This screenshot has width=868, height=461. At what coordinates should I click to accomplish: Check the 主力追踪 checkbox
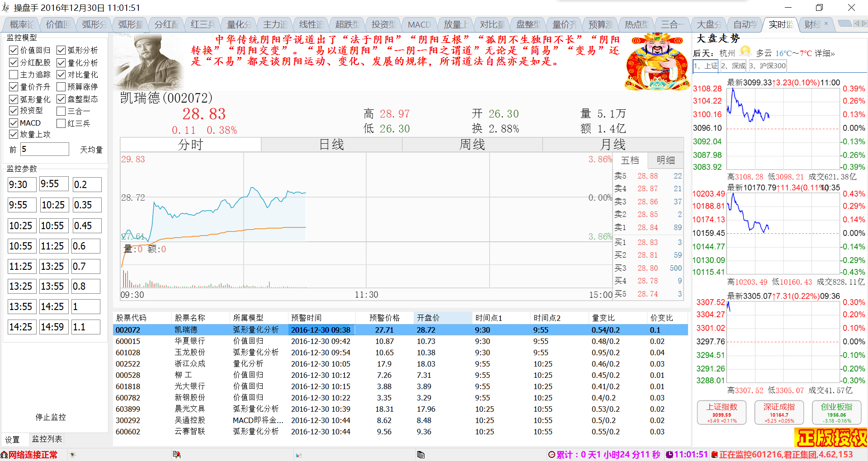click(x=14, y=75)
